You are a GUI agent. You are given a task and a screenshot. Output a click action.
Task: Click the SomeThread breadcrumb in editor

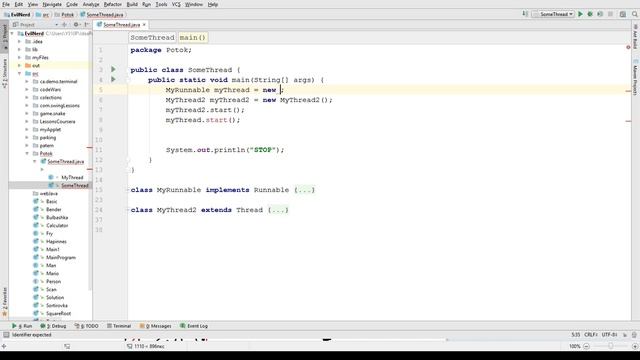(x=152, y=38)
